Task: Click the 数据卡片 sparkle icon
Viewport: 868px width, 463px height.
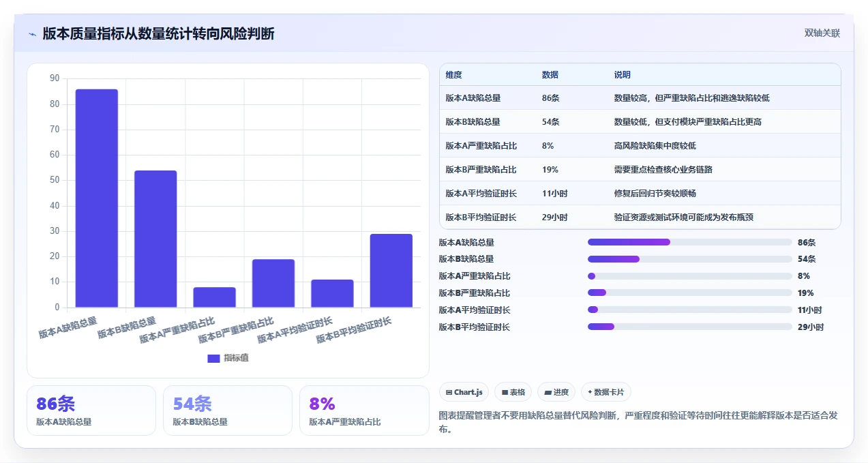Action: [590, 392]
